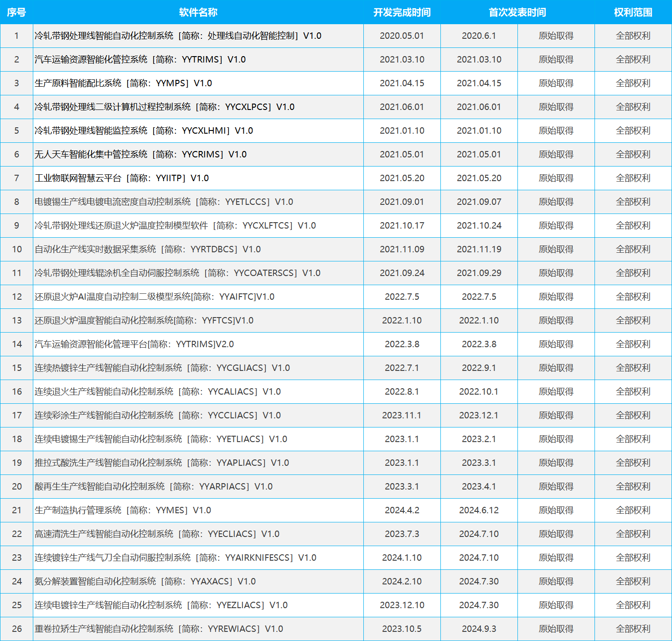Viewport: 672px width, 641px height.
Task: Click first publication date 2022.10.1
Action: click(x=479, y=392)
